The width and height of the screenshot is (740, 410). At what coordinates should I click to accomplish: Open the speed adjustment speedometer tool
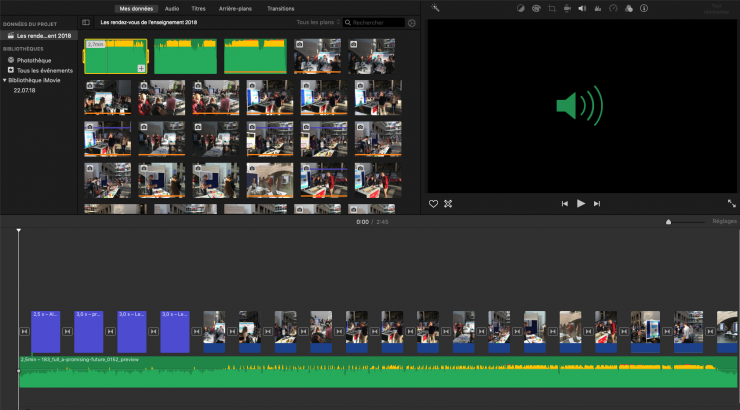pyautogui.click(x=613, y=8)
